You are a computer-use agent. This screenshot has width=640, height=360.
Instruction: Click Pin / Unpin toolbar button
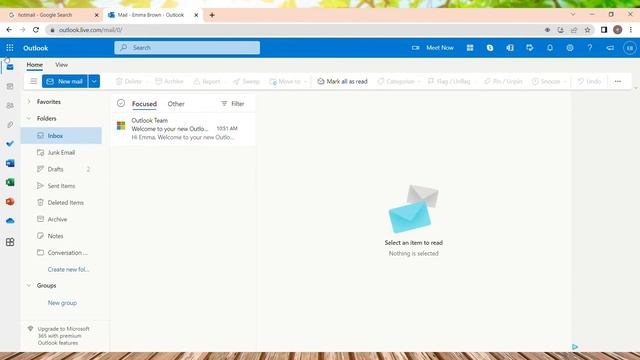(503, 81)
